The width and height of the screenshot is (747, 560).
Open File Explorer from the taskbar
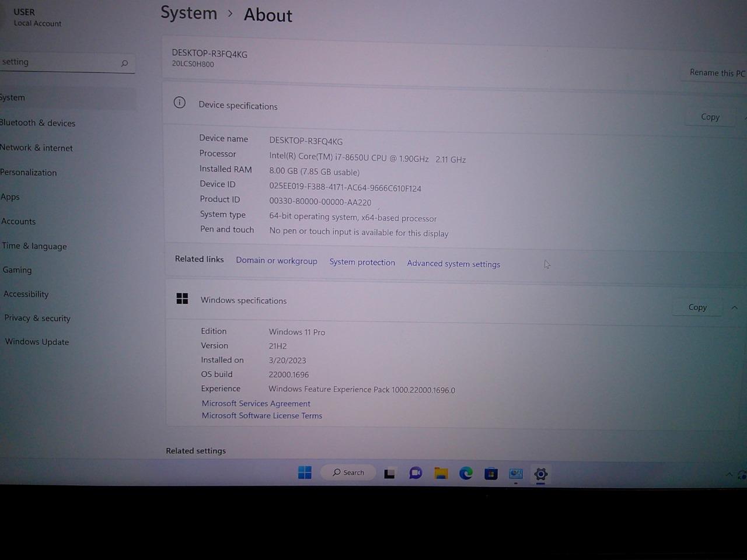pyautogui.click(x=441, y=473)
